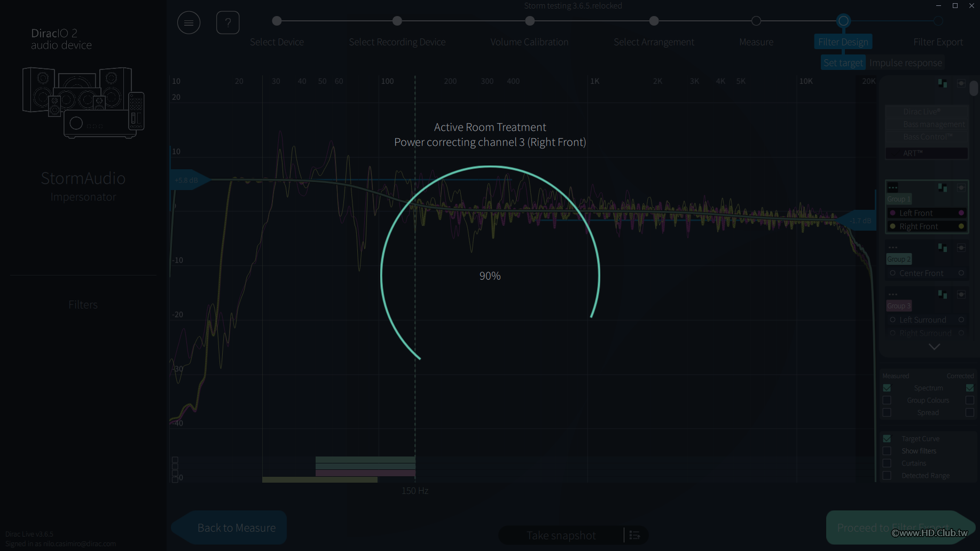Switch to the Impulse response tab
The width and height of the screenshot is (980, 551).
pos(906,63)
